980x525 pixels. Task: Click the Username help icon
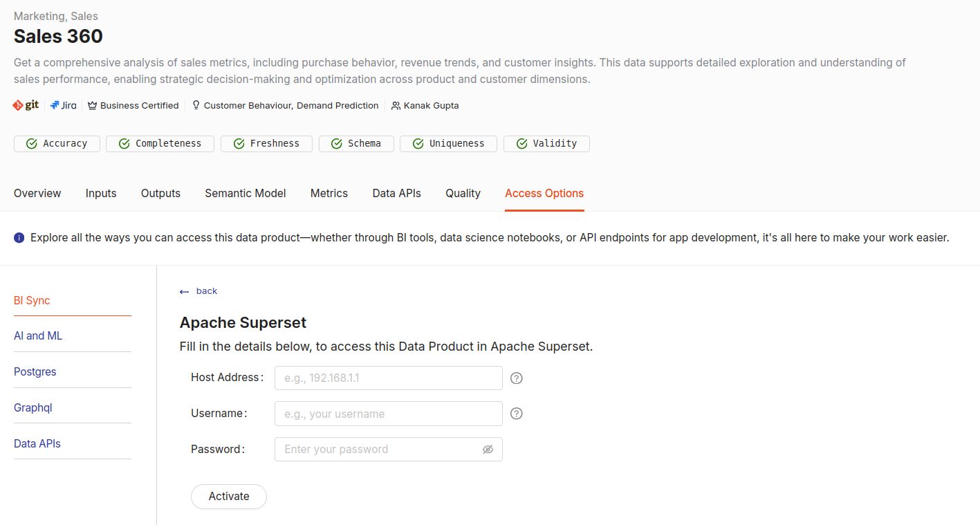click(x=517, y=414)
